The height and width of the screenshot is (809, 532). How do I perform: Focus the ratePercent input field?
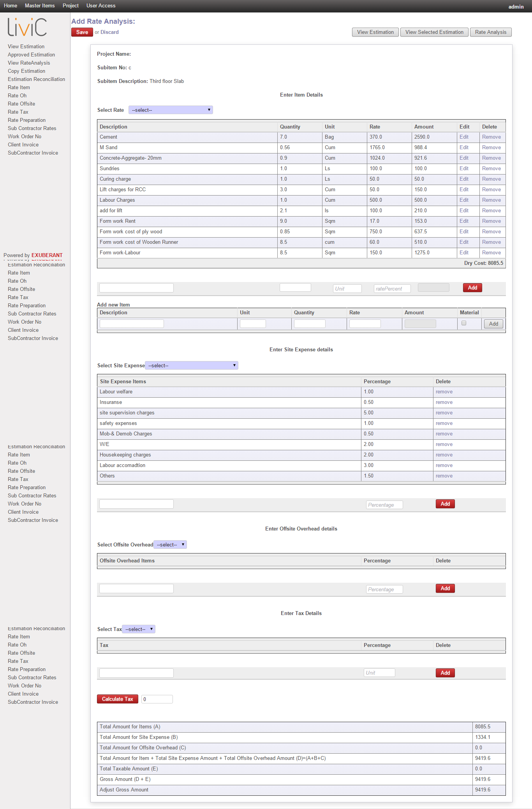[392, 289]
